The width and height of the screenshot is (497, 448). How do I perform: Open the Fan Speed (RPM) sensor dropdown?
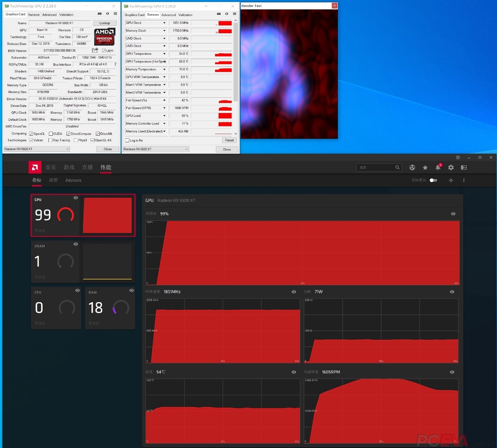164,108
